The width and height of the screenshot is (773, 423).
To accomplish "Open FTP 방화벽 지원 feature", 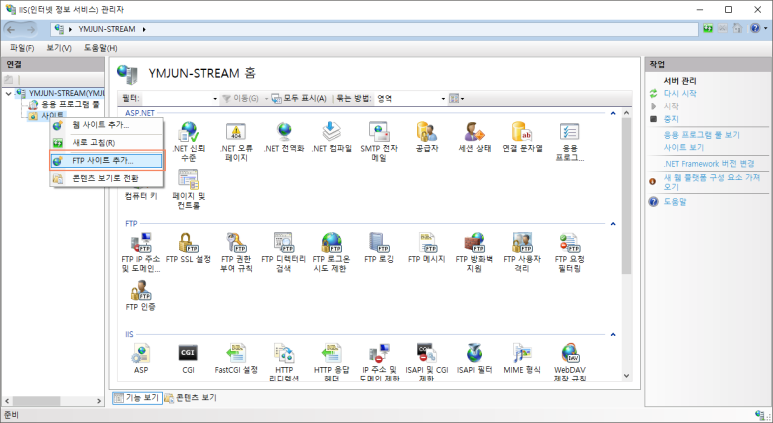I will pyautogui.click(x=474, y=252).
